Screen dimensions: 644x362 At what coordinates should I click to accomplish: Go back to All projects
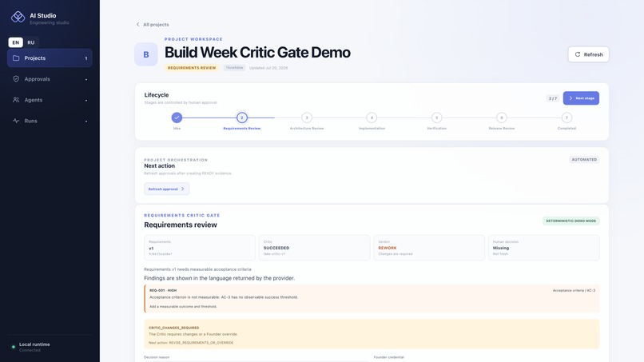153,25
